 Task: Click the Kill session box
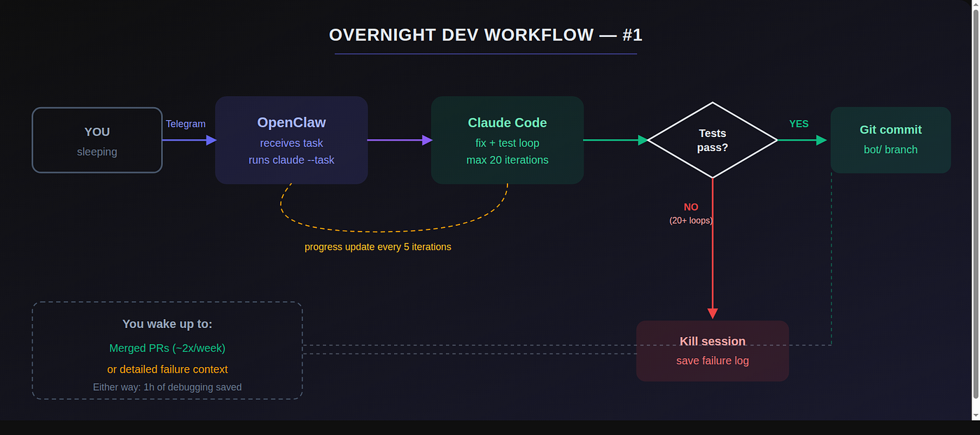pos(713,351)
